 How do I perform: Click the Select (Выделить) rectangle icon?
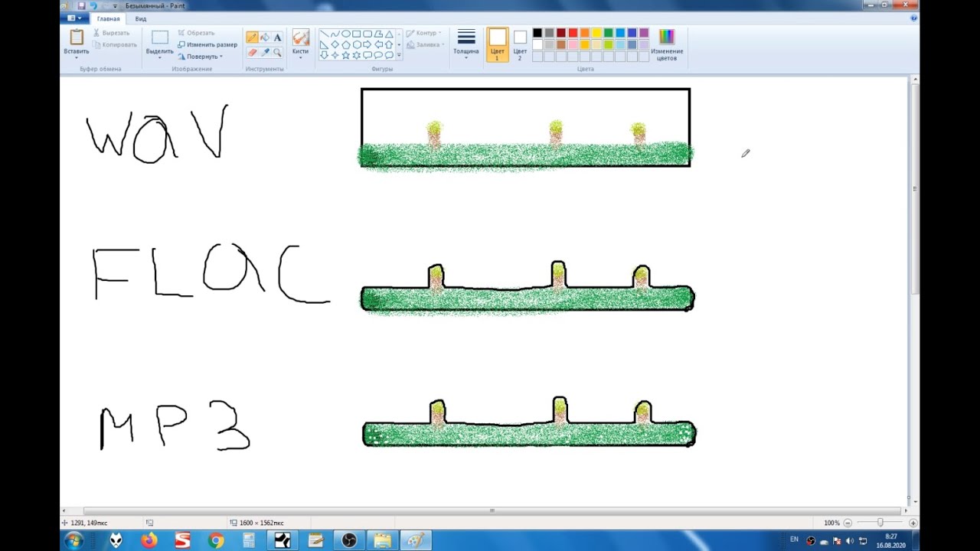[159, 37]
